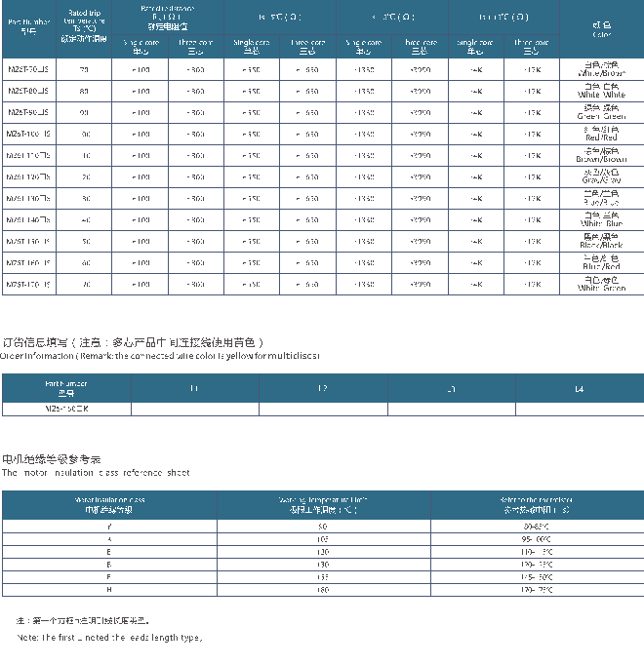Viewport: 644px width, 665px height.
Task: Click empty cell under L1 in order table
Action: pyautogui.click(x=194, y=410)
